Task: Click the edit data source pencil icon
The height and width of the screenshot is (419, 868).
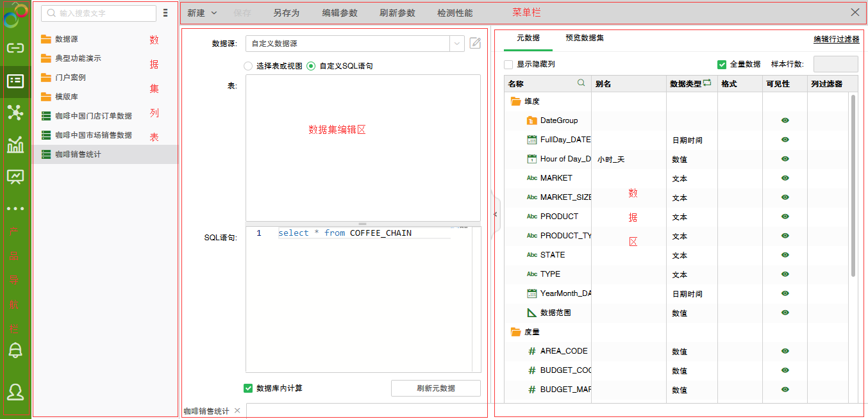Action: [475, 44]
